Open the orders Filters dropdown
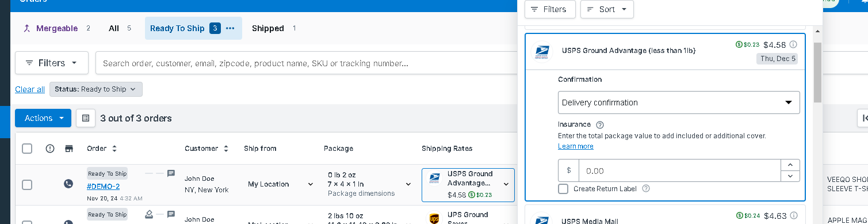 (x=52, y=63)
